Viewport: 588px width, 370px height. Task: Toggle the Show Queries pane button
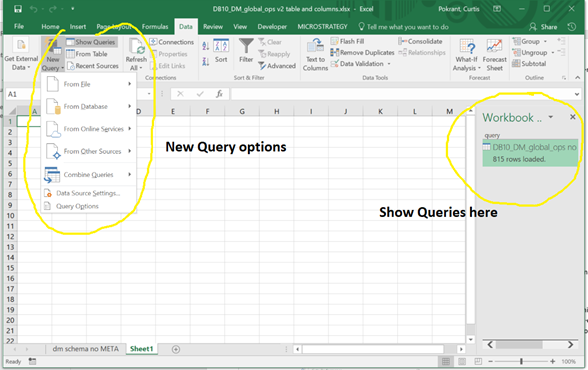coord(91,42)
